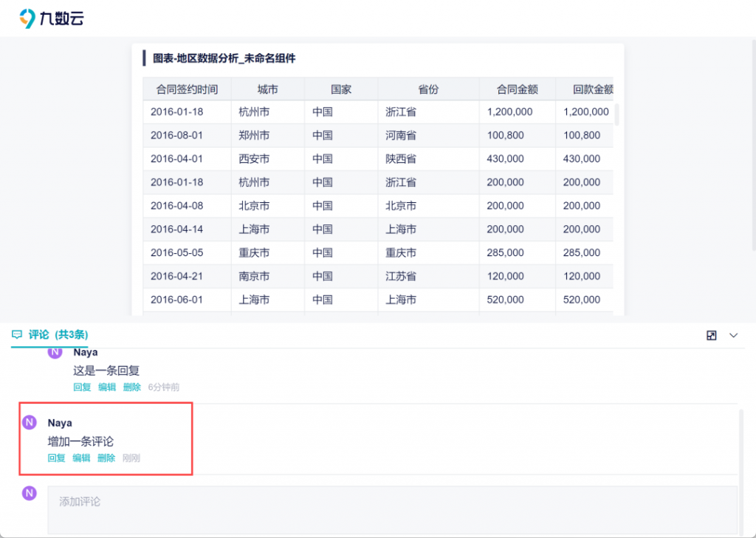
Task: Edit the 增加一条评论 comment
Action: click(x=81, y=458)
